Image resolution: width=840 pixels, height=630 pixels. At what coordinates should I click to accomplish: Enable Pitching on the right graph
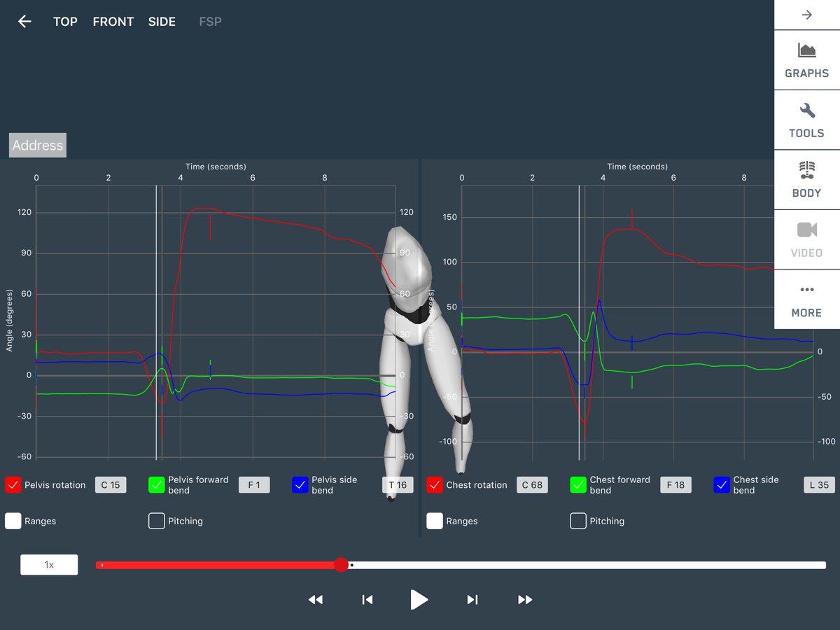click(x=578, y=521)
